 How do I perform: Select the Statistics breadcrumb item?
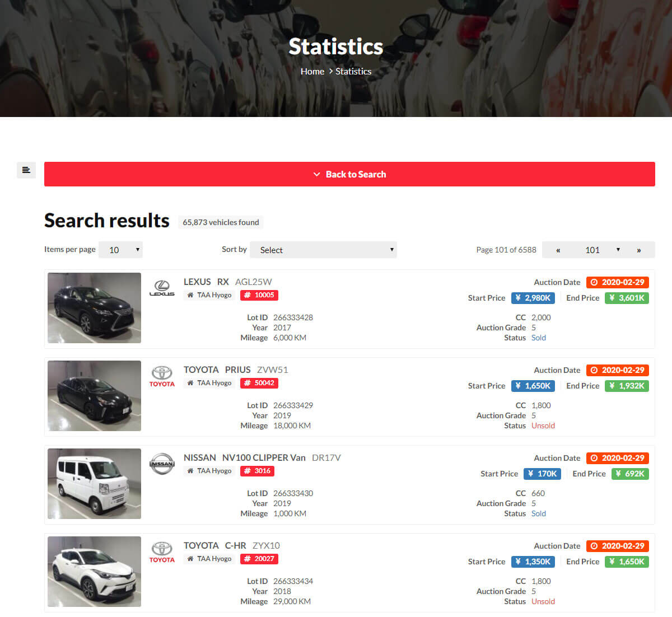coord(353,71)
